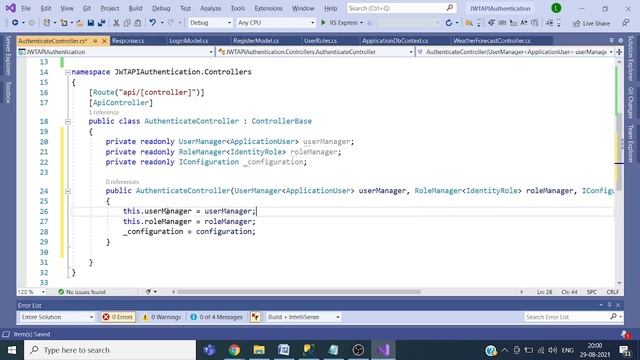Click the Windows Start button

pos(12,350)
